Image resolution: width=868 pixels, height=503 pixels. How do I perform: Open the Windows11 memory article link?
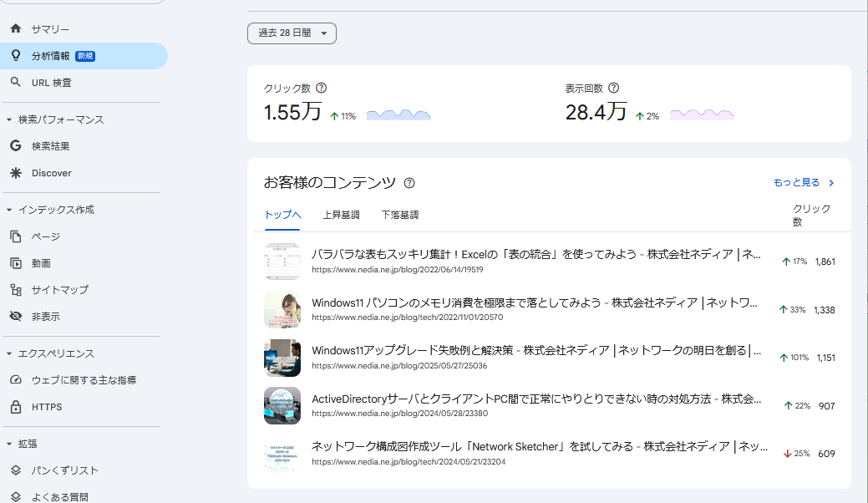tap(535, 302)
